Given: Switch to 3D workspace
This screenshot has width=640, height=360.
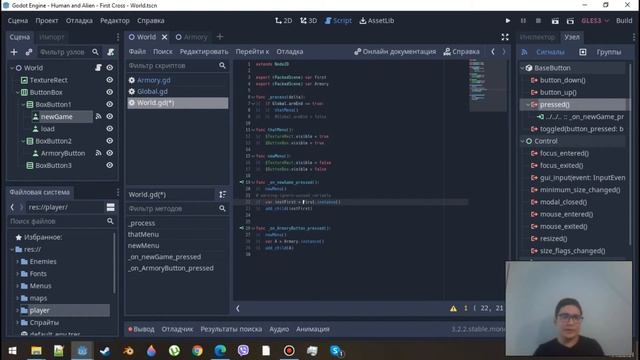Looking at the screenshot, I should point(309,20).
